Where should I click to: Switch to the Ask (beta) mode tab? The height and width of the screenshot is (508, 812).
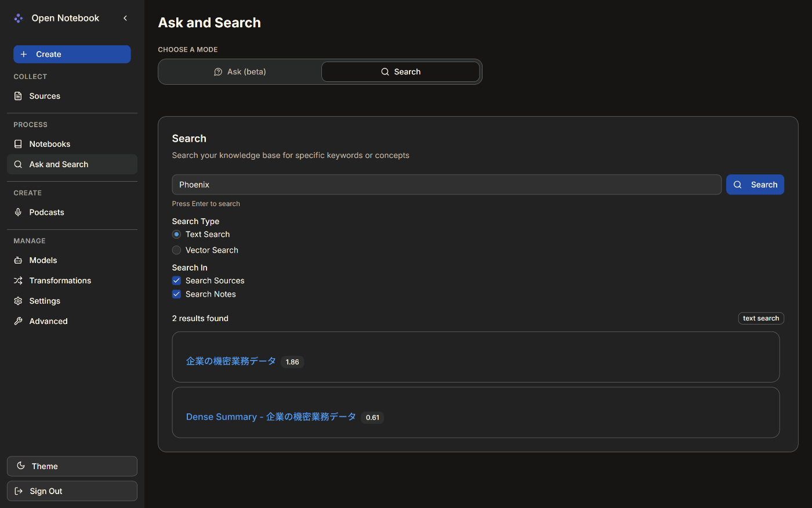[x=240, y=72]
